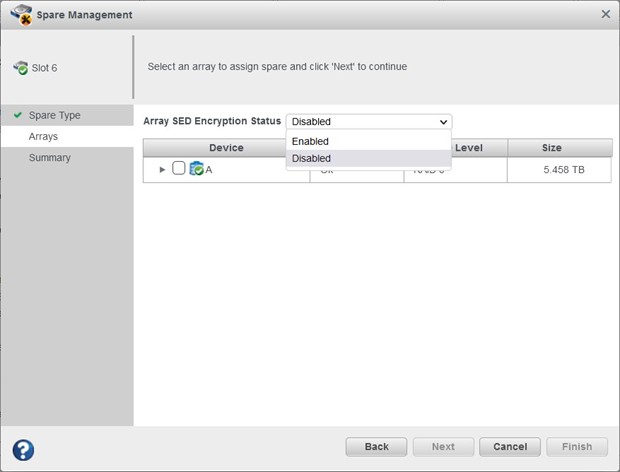The height and width of the screenshot is (472, 620).
Task: Select the Summary step in sidebar
Action: pyautogui.click(x=67, y=158)
